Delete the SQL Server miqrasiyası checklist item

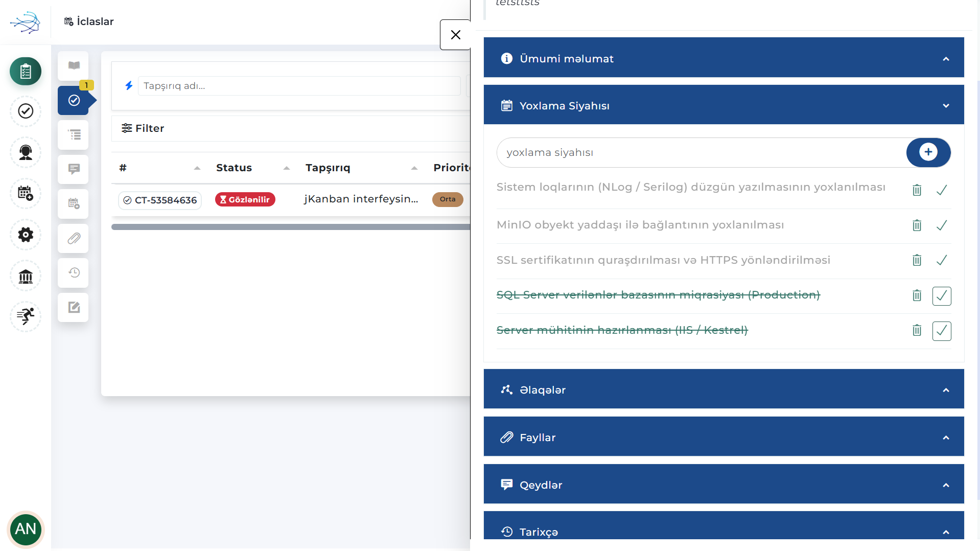coord(917,295)
